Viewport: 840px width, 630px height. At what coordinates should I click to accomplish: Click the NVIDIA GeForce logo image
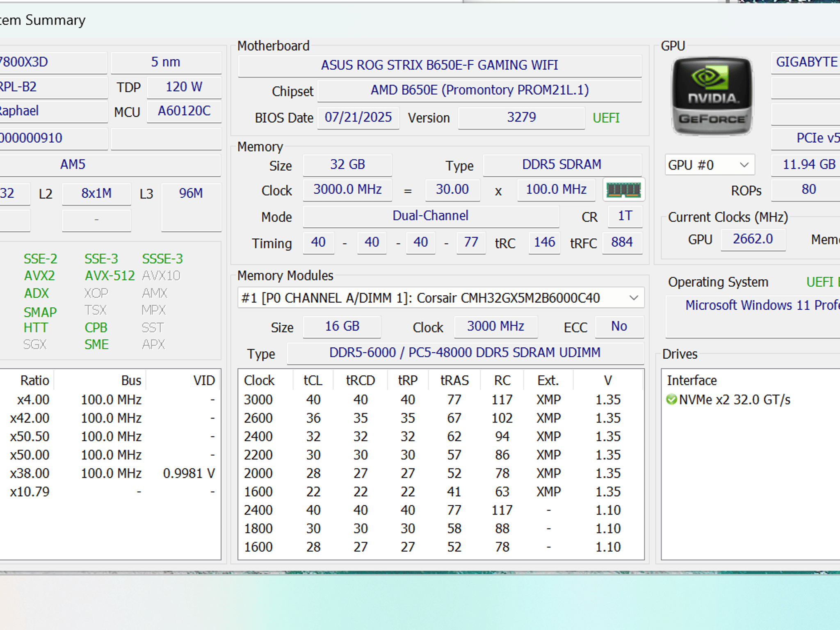click(712, 96)
